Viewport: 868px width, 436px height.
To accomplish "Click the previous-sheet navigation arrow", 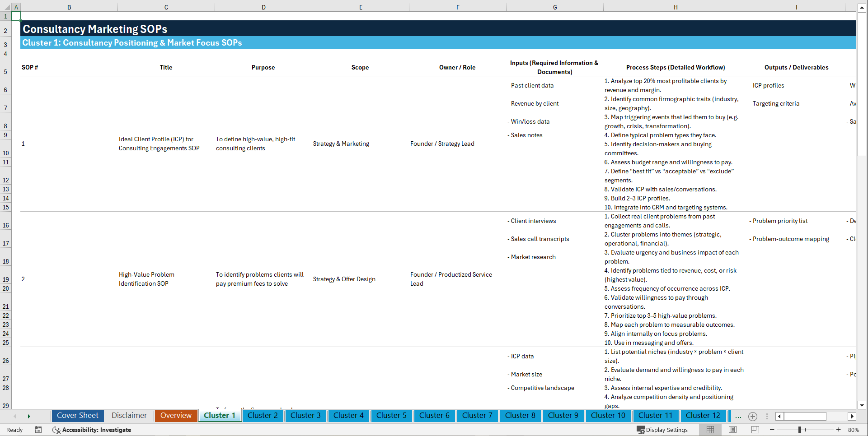I will 15,416.
